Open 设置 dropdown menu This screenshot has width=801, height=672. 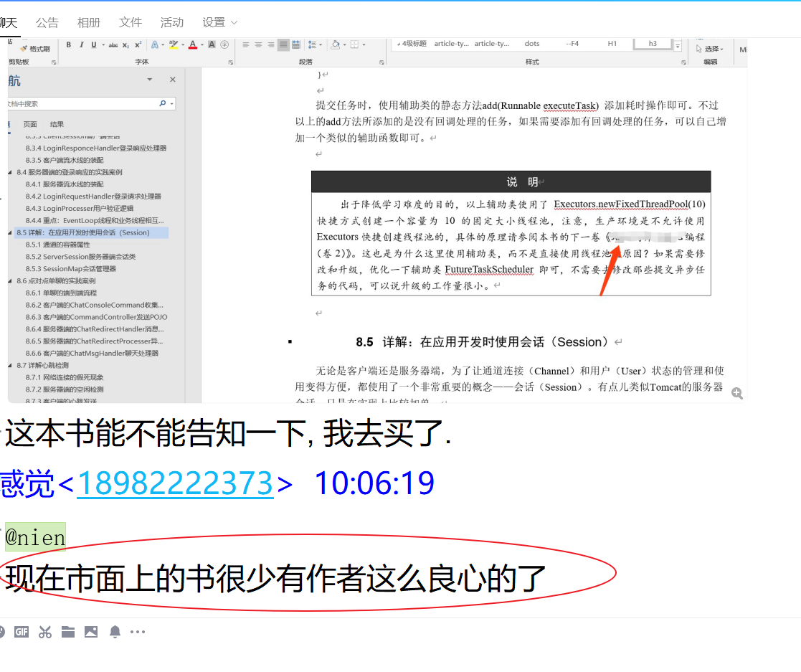[219, 22]
